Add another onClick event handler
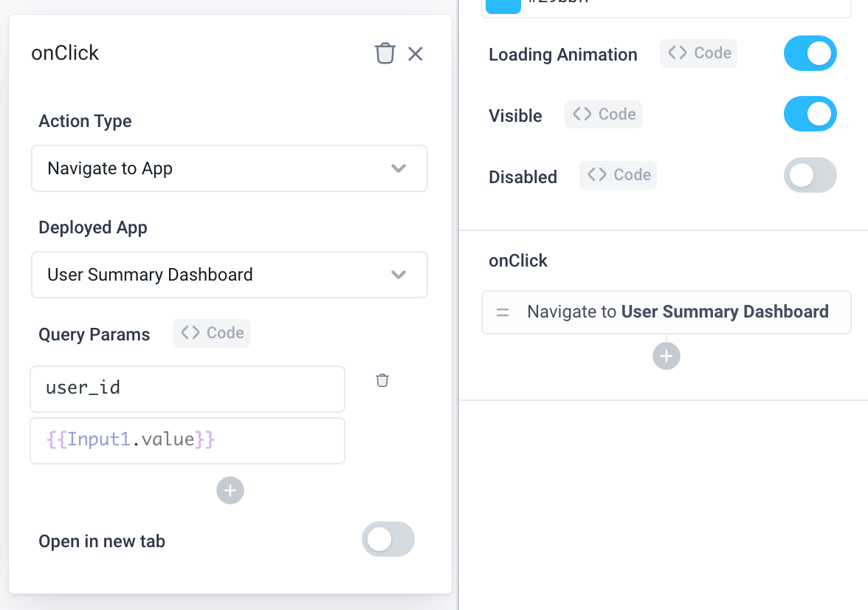The image size is (868, 610). pyautogui.click(x=666, y=356)
